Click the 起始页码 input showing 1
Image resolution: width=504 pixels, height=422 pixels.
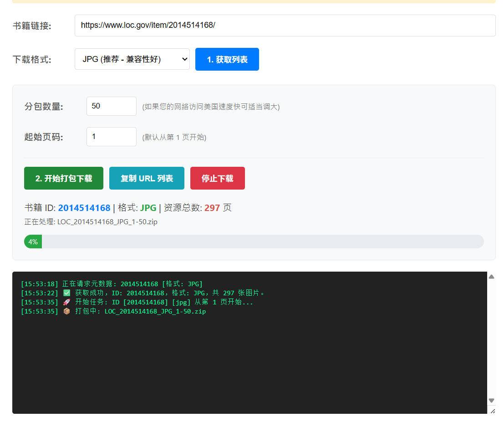pos(111,137)
